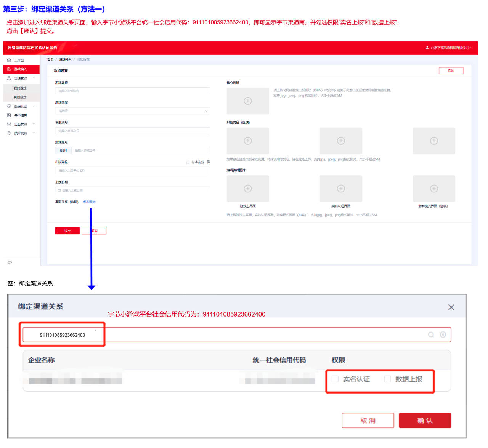
Task: Expand the 数据共享 sidebar group
Action: (21, 106)
